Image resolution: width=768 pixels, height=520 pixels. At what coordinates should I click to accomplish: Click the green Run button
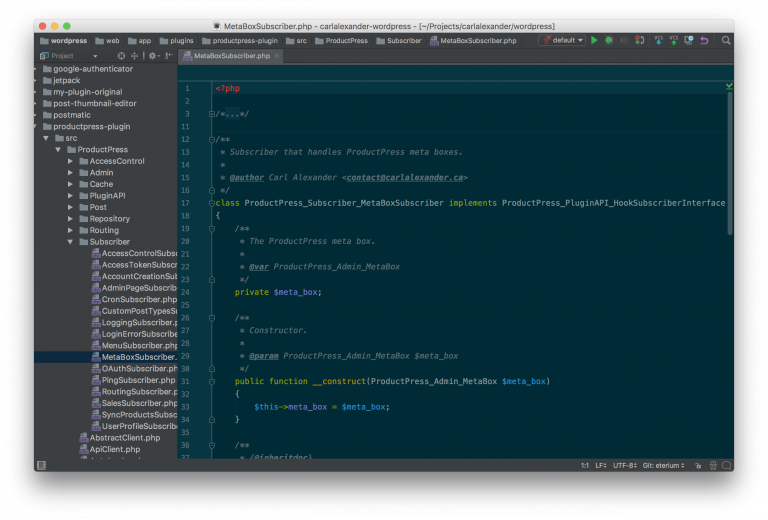pyautogui.click(x=594, y=41)
